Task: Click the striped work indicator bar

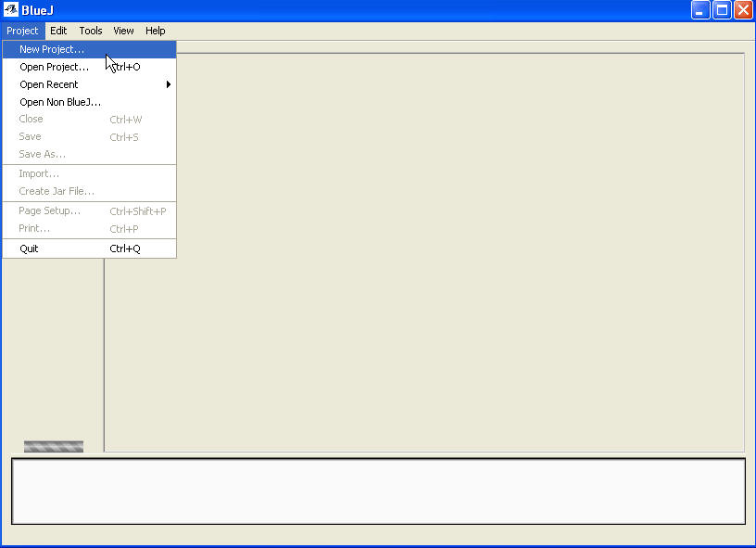Action: (54, 446)
